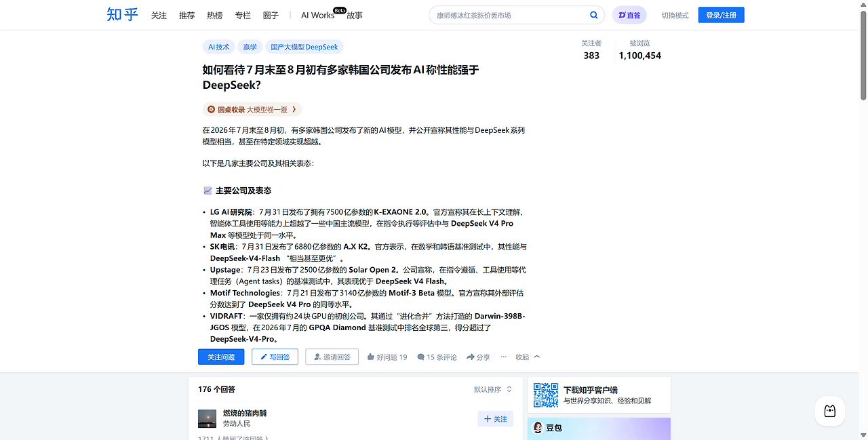Viewport: 868px width, 440px height.
Task: Click the 写回答 button
Action: pos(275,357)
